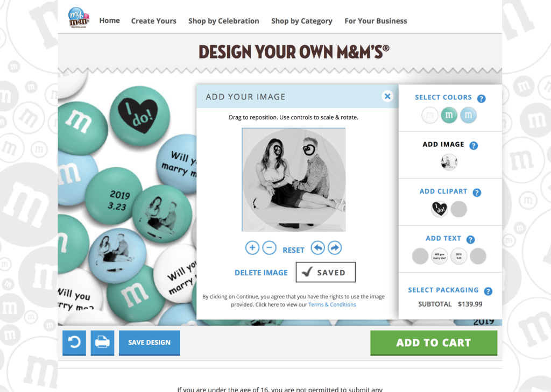This screenshot has height=392, width=551.
Task: Click the subtotal $139.99 amount
Action: (470, 304)
